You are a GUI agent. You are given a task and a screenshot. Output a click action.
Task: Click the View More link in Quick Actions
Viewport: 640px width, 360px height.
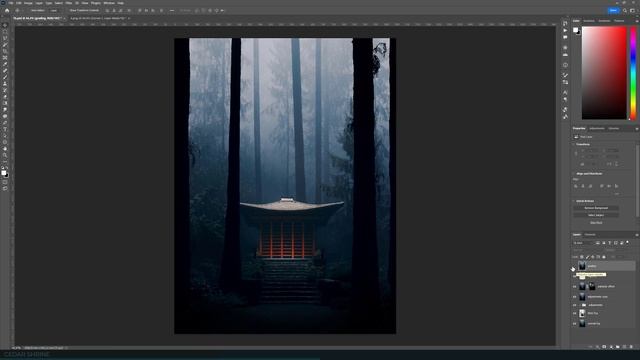596,223
